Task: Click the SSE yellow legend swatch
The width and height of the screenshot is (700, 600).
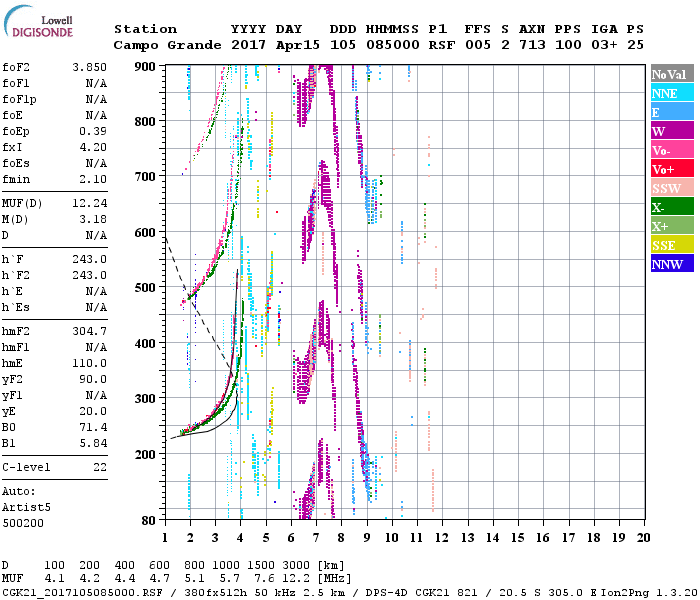Action: [x=672, y=245]
